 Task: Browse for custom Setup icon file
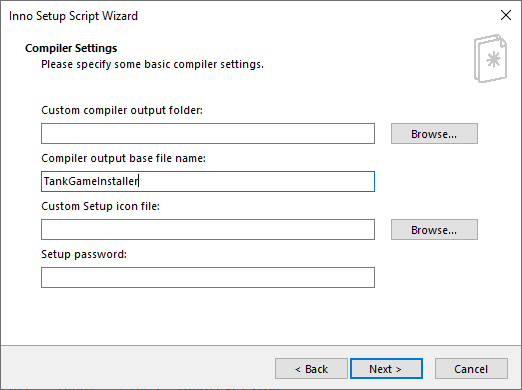[434, 230]
